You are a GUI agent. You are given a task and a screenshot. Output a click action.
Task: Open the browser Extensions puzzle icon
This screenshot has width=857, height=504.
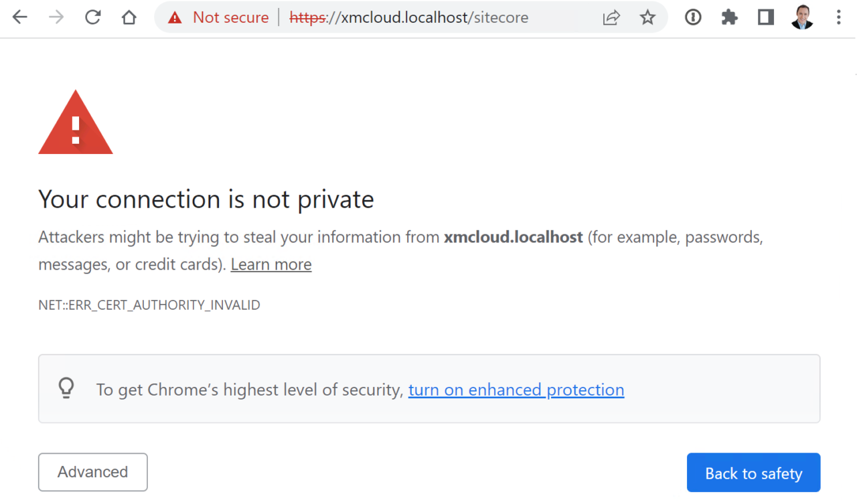point(729,17)
